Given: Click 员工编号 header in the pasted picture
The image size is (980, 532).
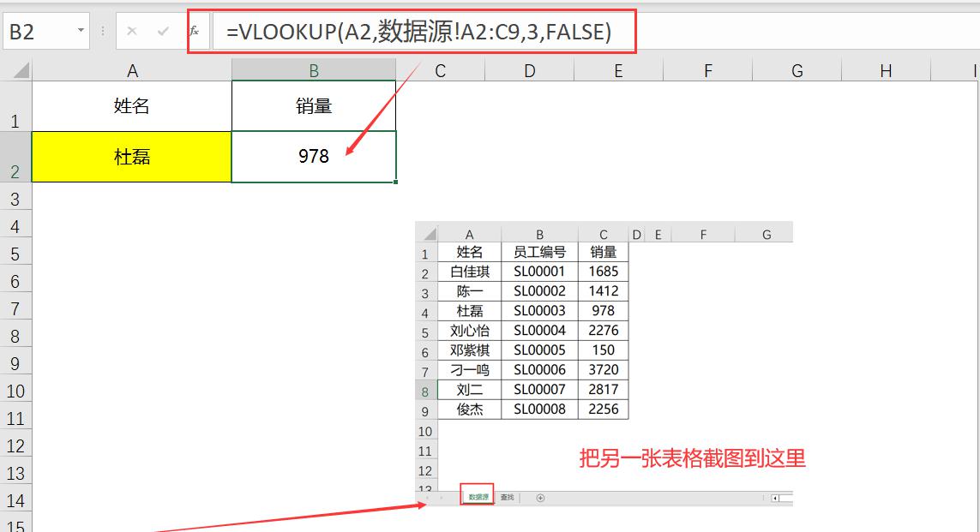Looking at the screenshot, I should 539,252.
